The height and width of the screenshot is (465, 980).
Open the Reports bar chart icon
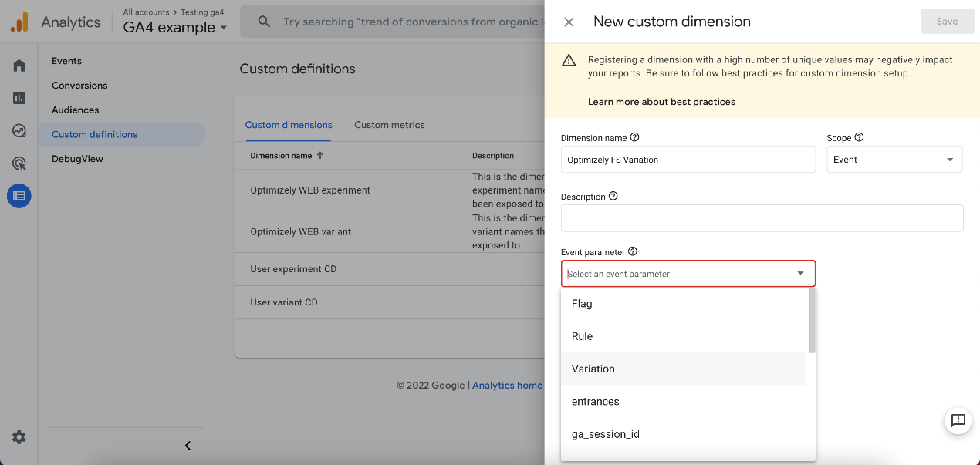19,98
